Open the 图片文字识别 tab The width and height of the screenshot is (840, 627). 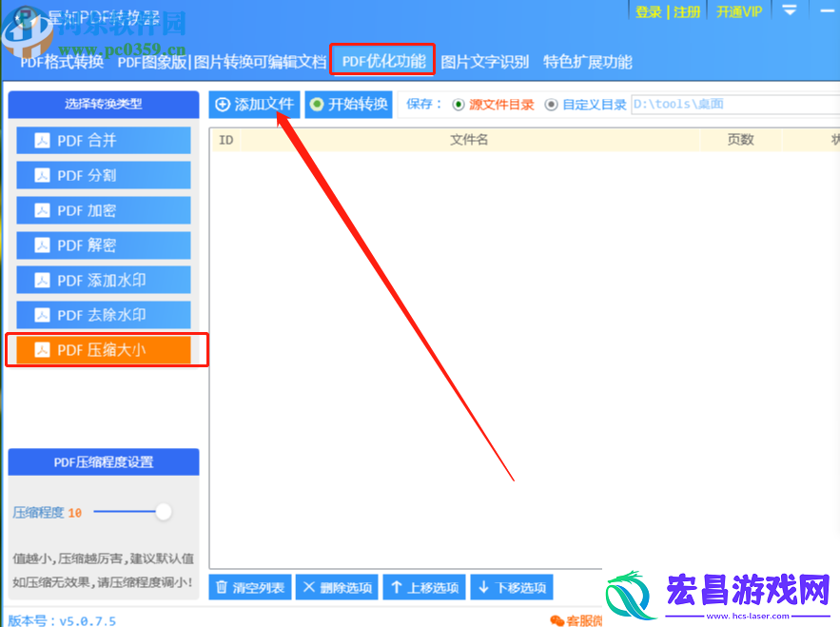(484, 62)
